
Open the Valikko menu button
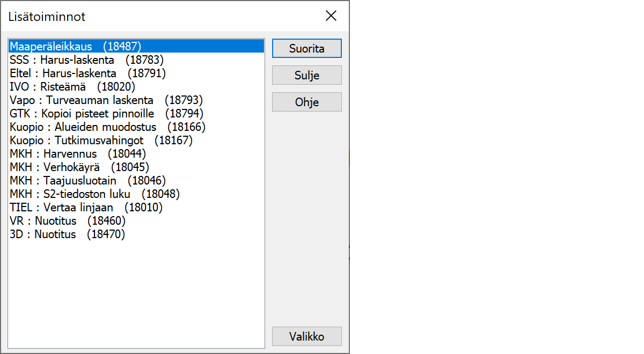(x=306, y=336)
